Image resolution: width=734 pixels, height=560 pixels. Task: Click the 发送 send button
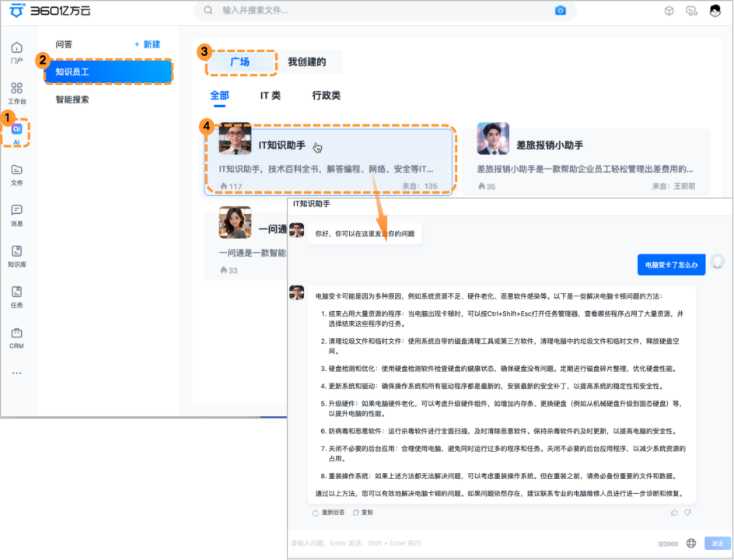718,543
